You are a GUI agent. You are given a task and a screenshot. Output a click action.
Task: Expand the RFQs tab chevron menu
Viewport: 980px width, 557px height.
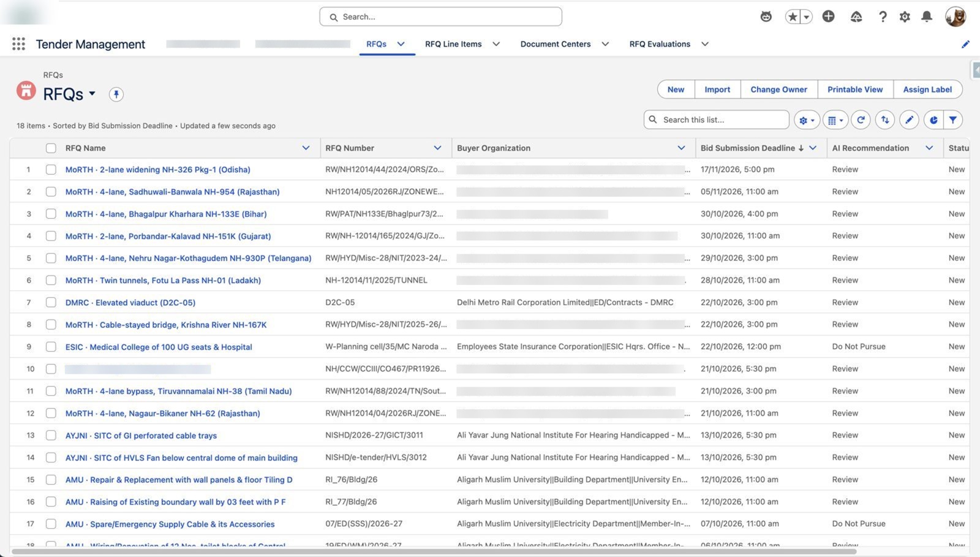[401, 44]
